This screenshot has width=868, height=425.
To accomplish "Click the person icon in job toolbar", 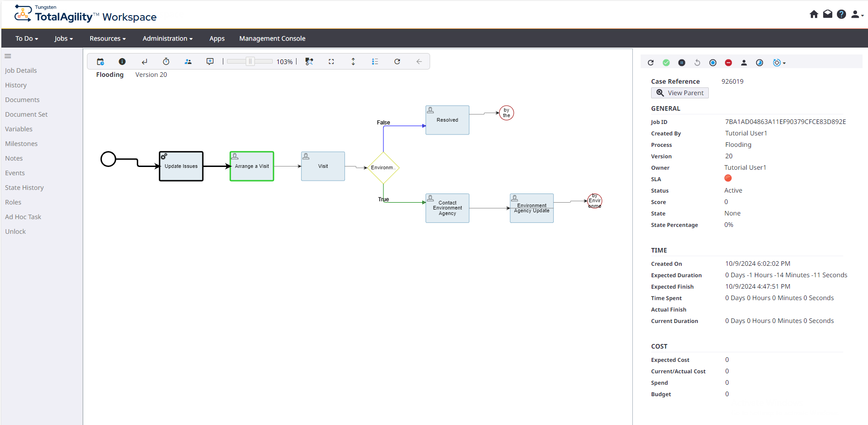I will point(744,63).
